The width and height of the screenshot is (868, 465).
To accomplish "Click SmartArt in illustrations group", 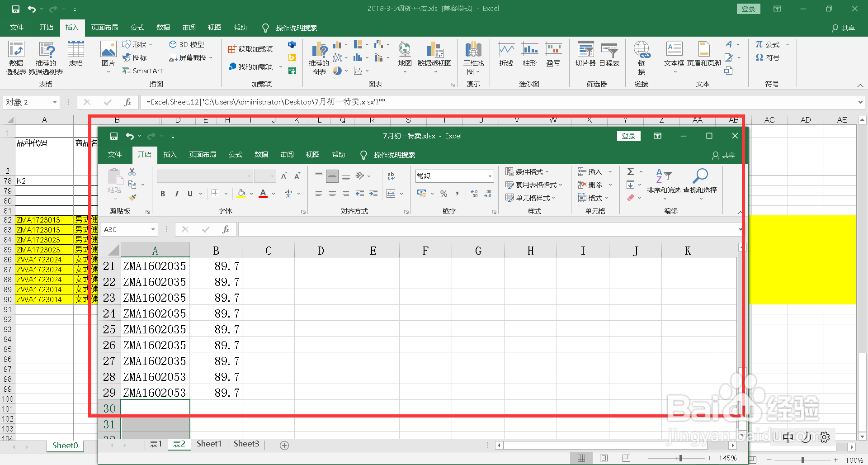I will [x=142, y=71].
